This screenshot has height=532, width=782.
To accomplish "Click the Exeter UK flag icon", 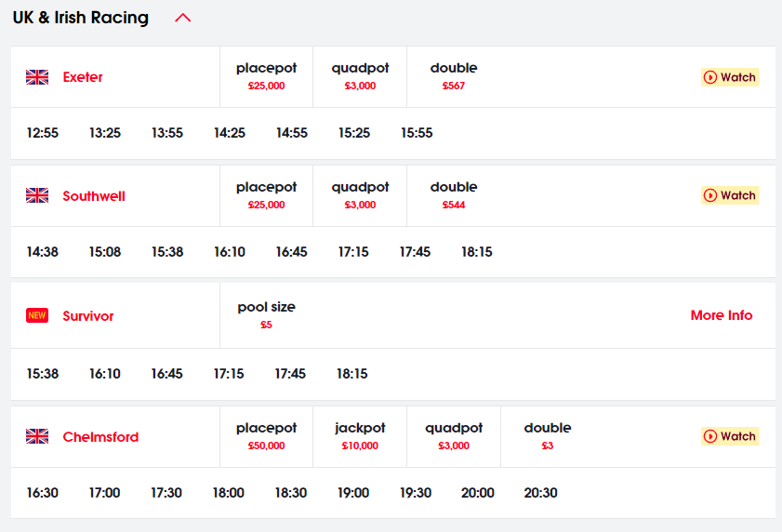I will coord(37,77).
